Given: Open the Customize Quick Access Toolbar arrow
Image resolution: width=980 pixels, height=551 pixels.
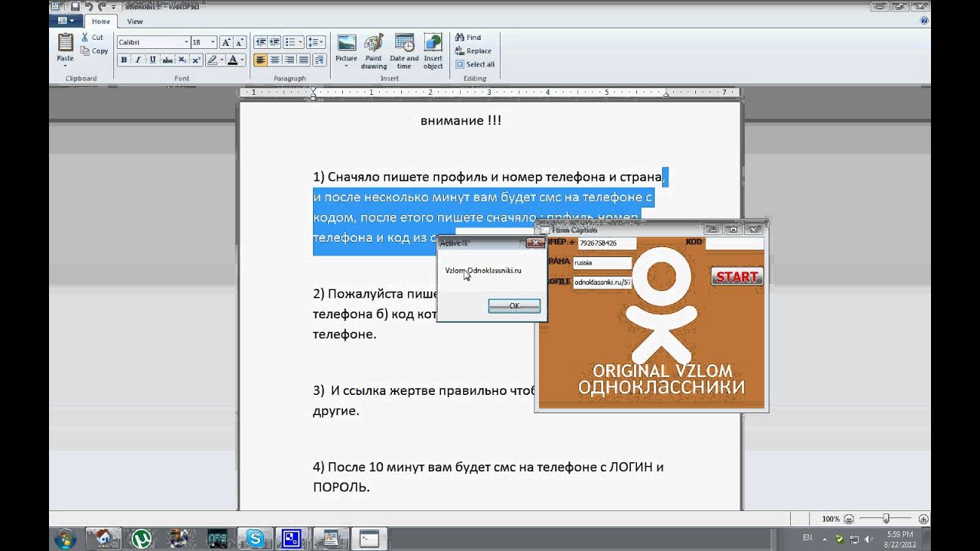Looking at the screenshot, I should 113,7.
